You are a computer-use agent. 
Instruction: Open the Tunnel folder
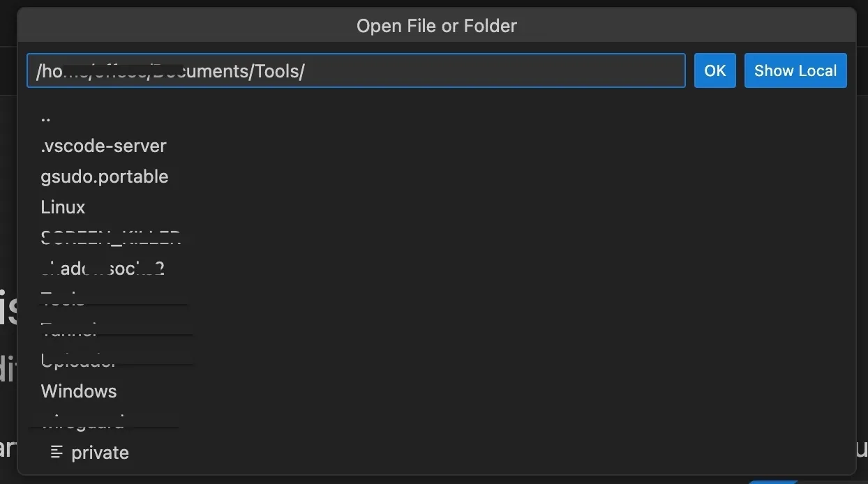(x=68, y=329)
